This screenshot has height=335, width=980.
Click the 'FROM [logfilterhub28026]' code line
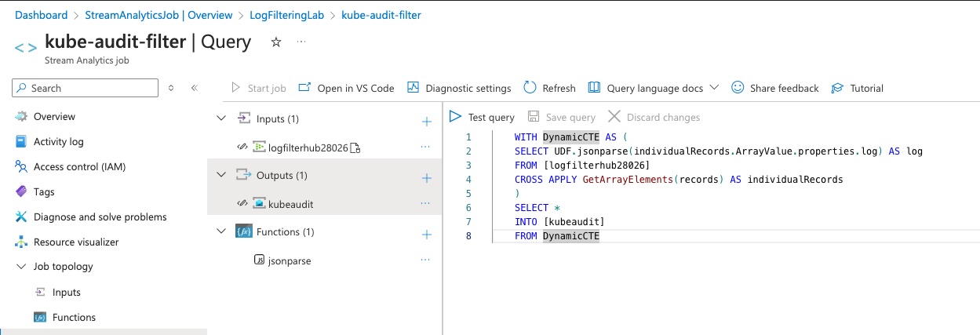[582, 165]
